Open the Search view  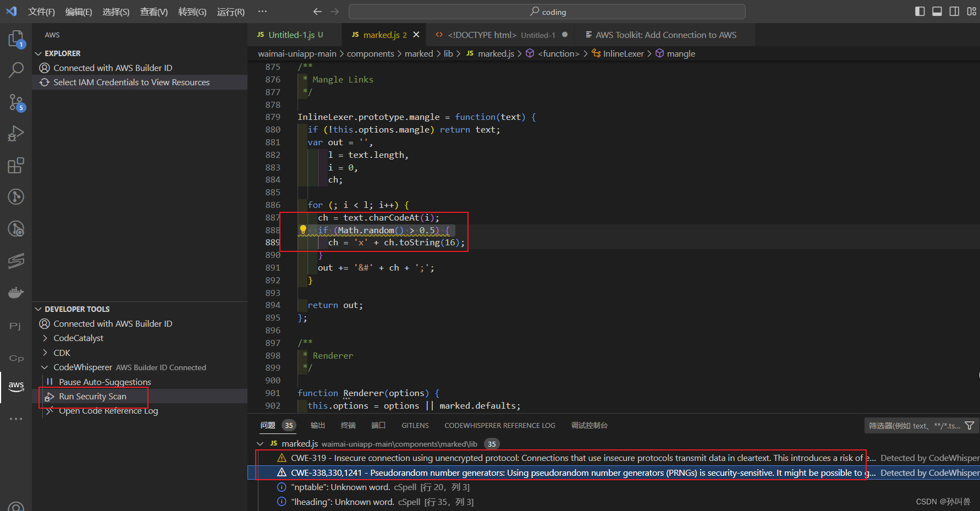pyautogui.click(x=16, y=70)
